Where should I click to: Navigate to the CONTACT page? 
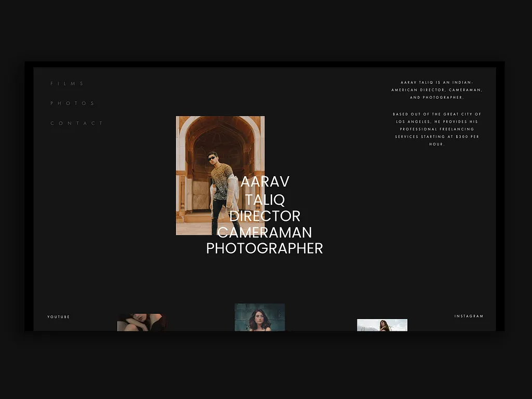click(76, 123)
